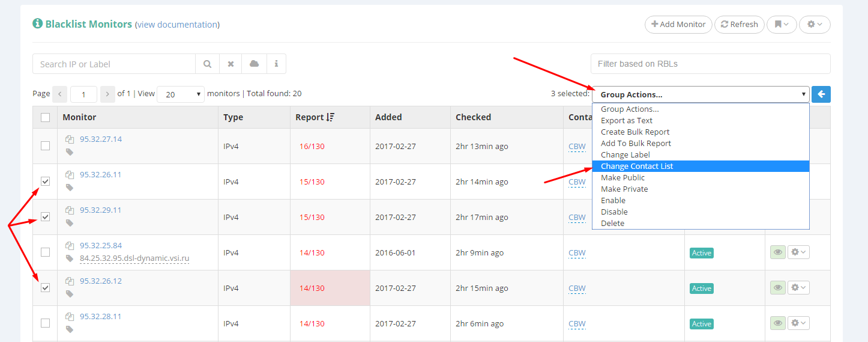
Task: Open monitor link 95.32.25.84
Action: 101,245
